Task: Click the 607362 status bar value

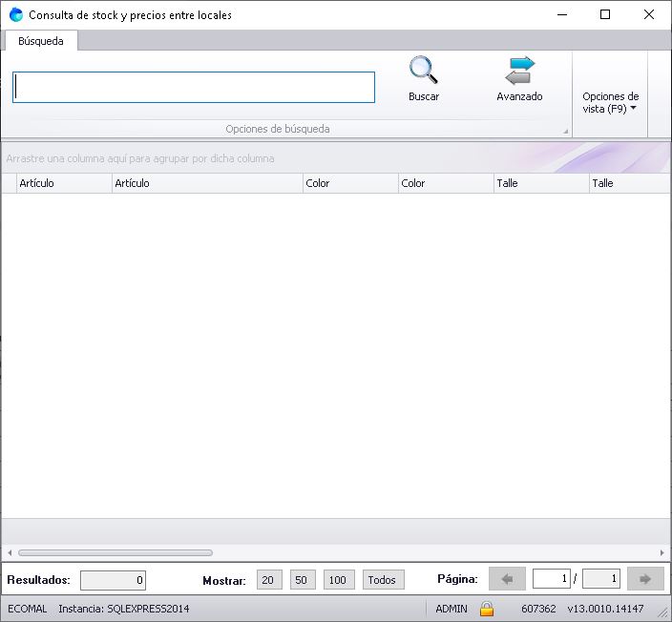Action: click(x=538, y=609)
